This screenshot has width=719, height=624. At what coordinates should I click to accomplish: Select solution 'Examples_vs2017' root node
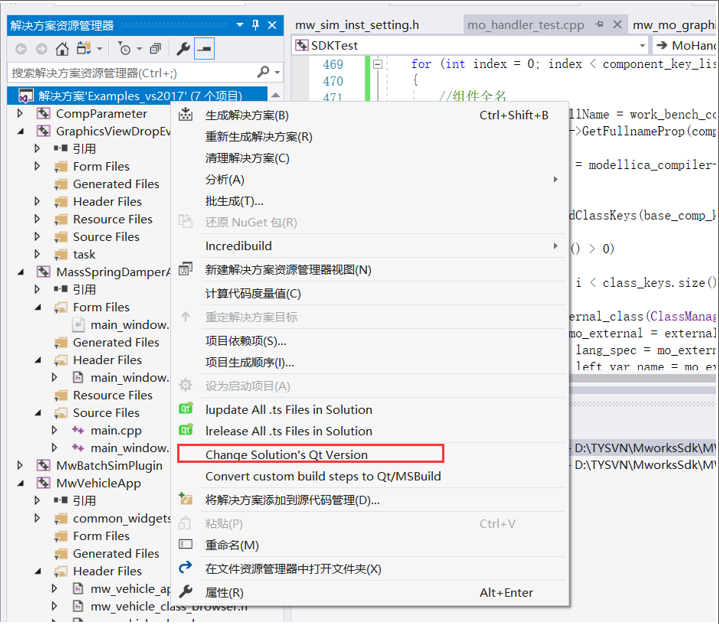click(x=138, y=96)
